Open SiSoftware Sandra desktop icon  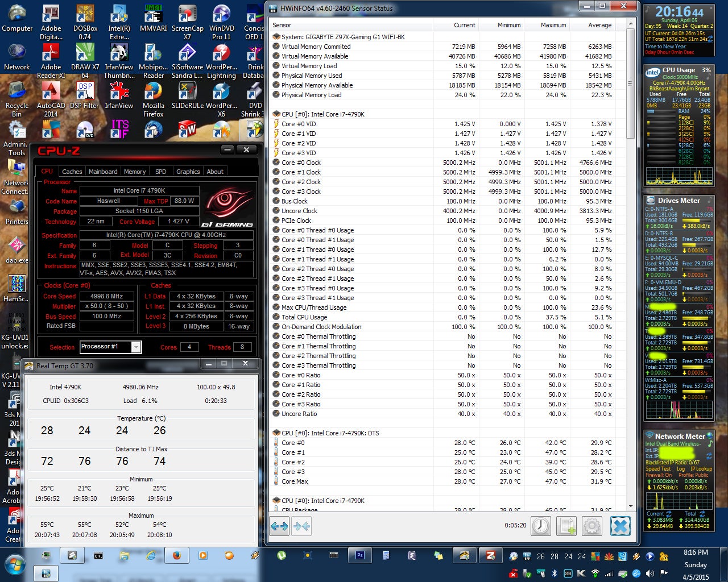coord(188,61)
